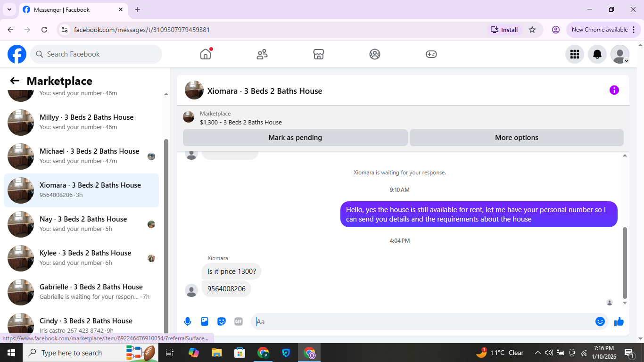Open the taskbar volume control

[549, 353]
